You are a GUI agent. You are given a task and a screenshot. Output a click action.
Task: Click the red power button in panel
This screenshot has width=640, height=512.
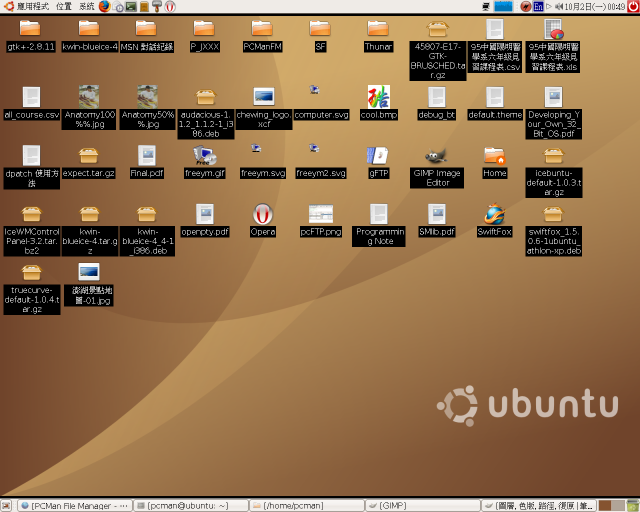coord(633,7)
